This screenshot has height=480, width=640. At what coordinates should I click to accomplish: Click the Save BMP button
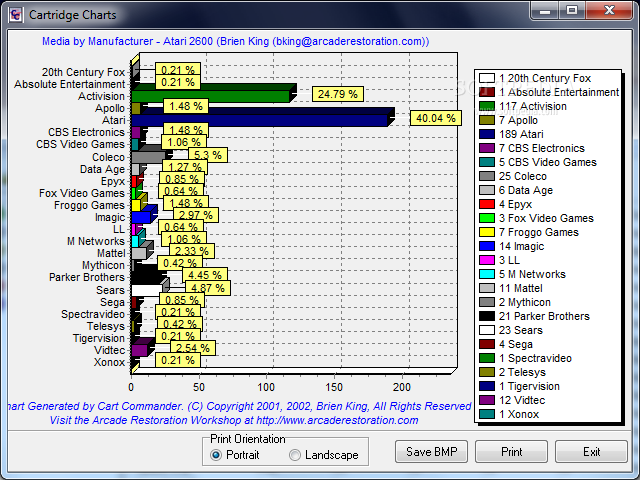tap(431, 451)
